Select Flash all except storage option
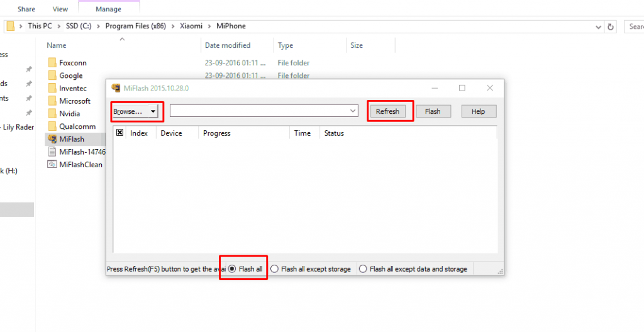The image size is (644, 332). [x=311, y=269]
